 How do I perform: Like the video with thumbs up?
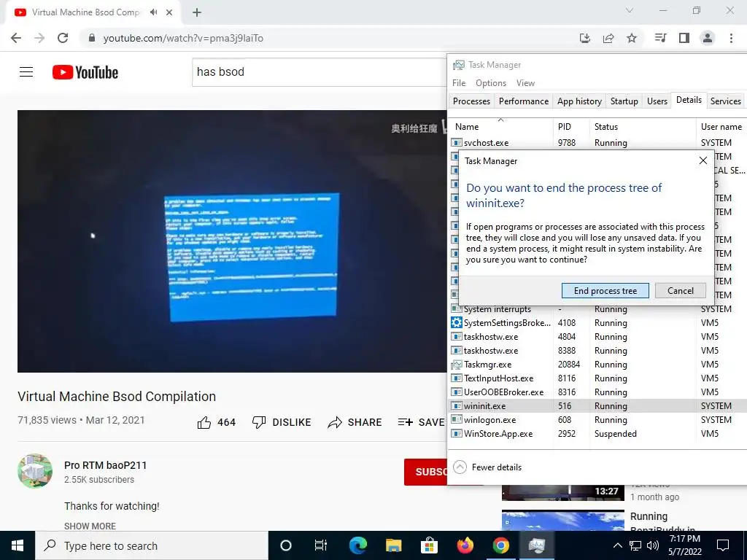(204, 422)
